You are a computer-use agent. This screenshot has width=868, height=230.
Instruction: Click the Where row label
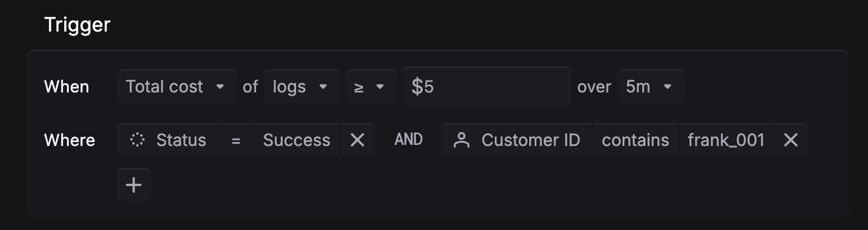click(69, 140)
